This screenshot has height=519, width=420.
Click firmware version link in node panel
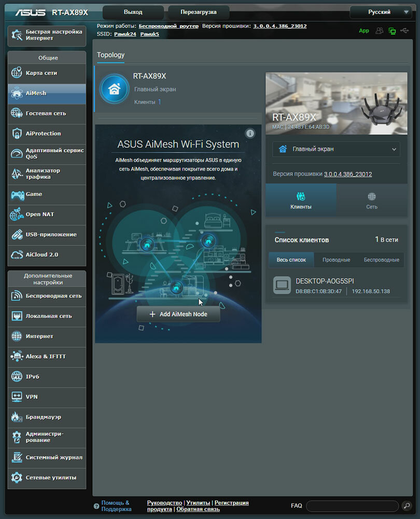[348, 174]
